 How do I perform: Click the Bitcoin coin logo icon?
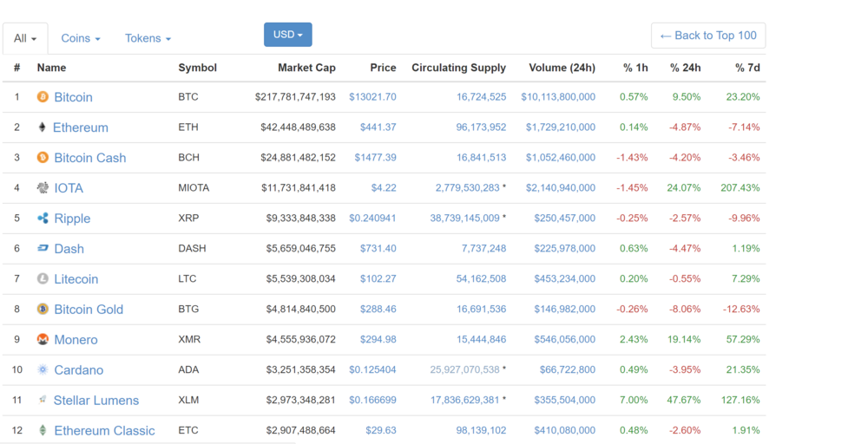tap(43, 97)
